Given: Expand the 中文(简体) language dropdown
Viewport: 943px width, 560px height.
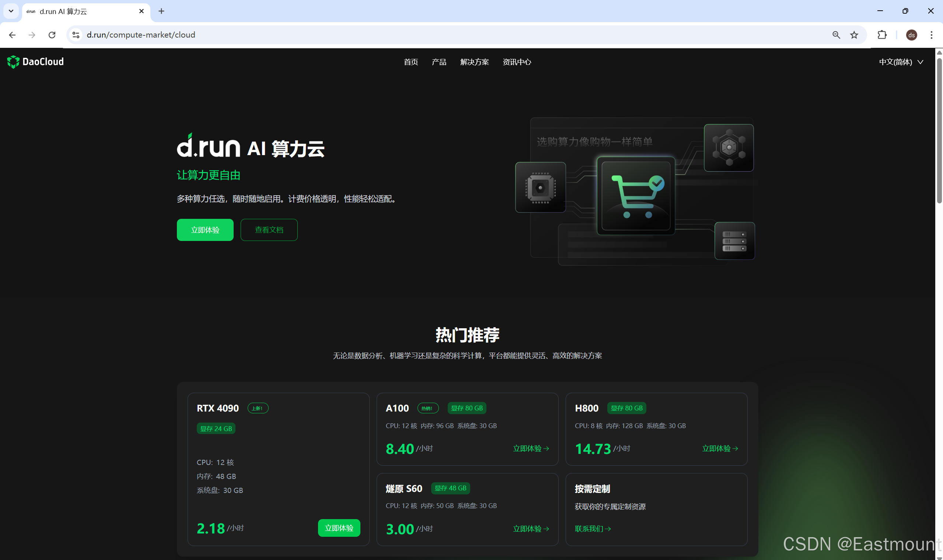Looking at the screenshot, I should pos(901,62).
